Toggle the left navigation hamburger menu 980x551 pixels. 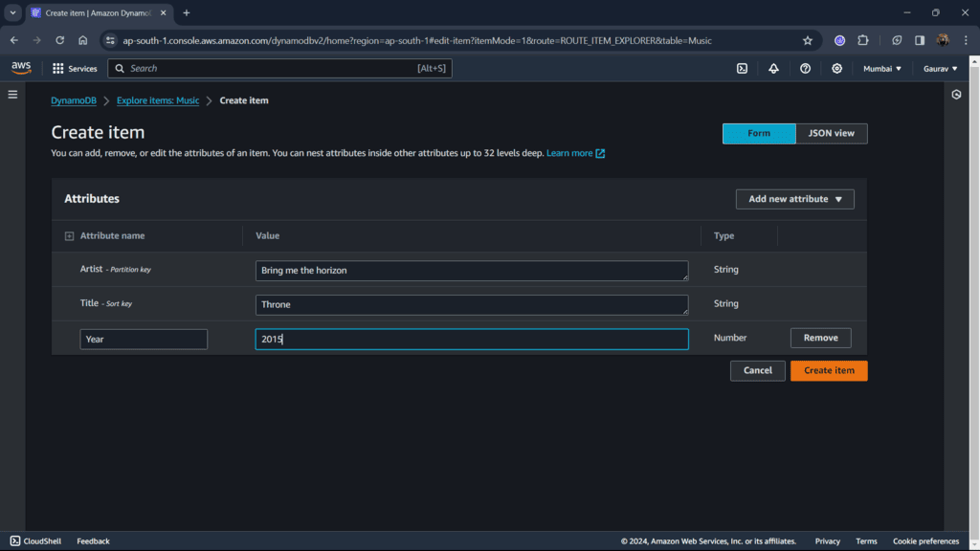[12, 95]
